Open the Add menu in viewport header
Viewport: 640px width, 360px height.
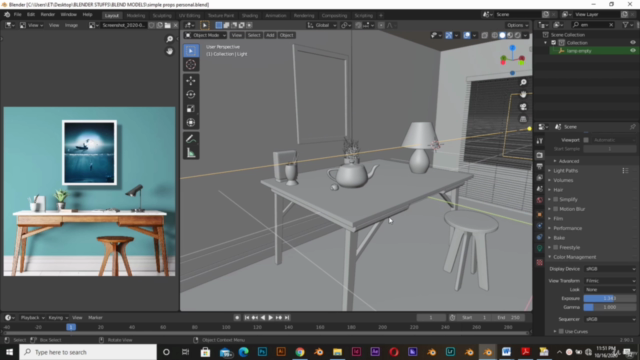coord(270,36)
